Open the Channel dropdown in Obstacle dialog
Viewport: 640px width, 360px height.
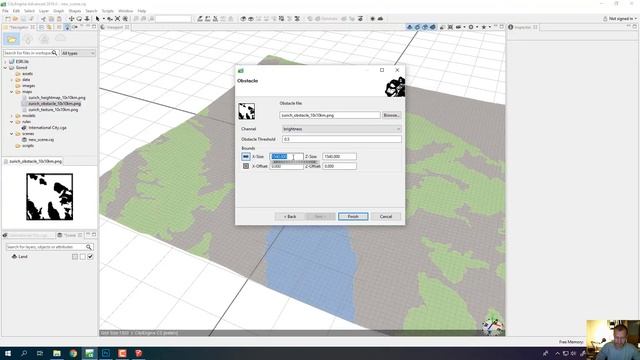point(342,129)
